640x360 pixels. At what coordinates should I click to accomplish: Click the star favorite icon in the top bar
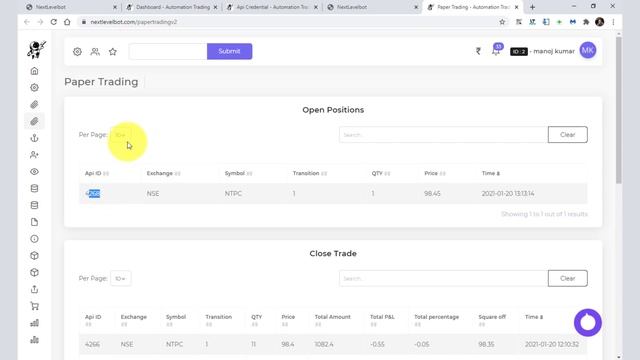click(113, 51)
